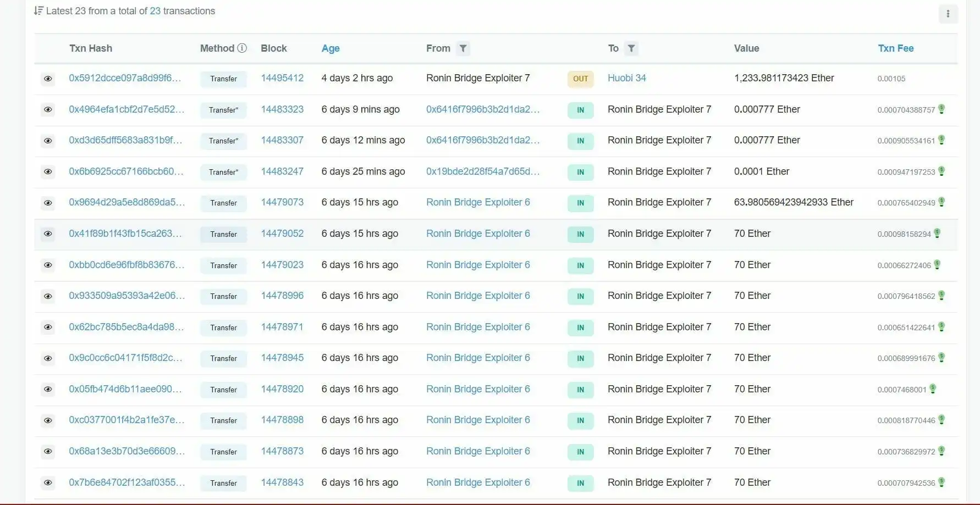
Task: Toggle eye preview for transaction 0x41f89b1f43fb15ca263
Action: tap(48, 234)
